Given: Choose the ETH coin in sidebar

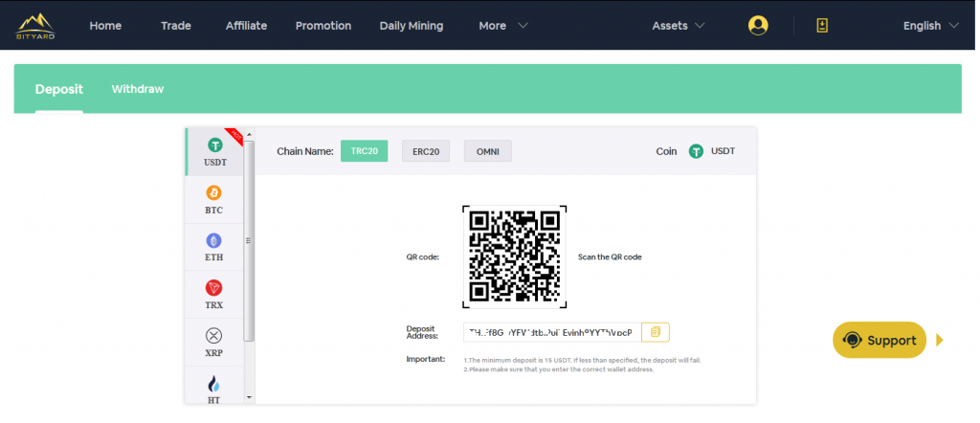Looking at the screenshot, I should tap(214, 246).
